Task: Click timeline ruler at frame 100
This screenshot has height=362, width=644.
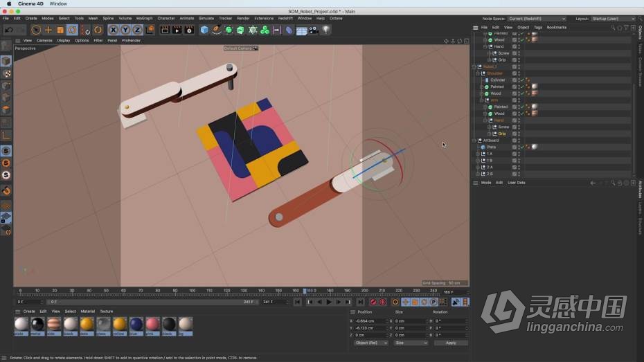Action: click(193, 291)
